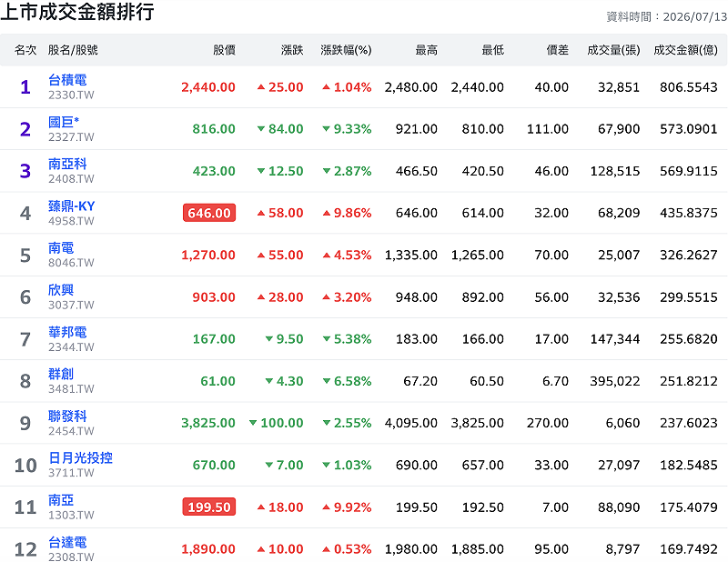
Task: Click the 270.00 price spread of 聯發科
Action: (x=548, y=423)
